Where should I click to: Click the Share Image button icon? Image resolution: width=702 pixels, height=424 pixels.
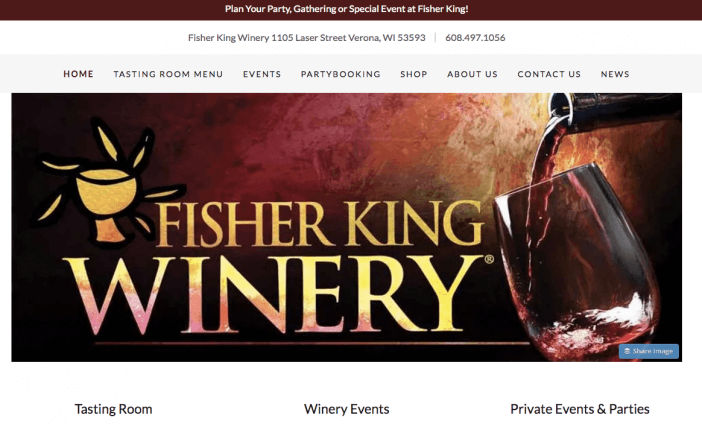click(x=627, y=351)
